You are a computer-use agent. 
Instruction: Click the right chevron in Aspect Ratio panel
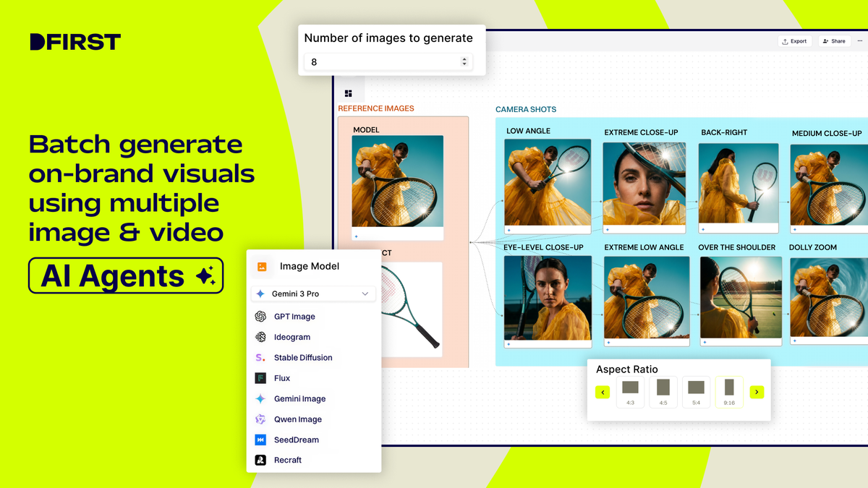coord(757,392)
